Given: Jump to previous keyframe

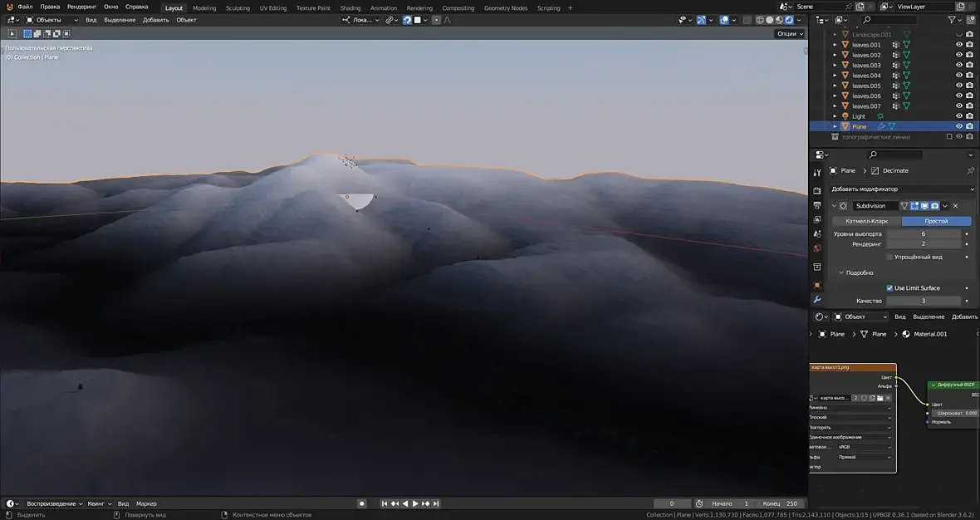Looking at the screenshot, I should click(395, 503).
